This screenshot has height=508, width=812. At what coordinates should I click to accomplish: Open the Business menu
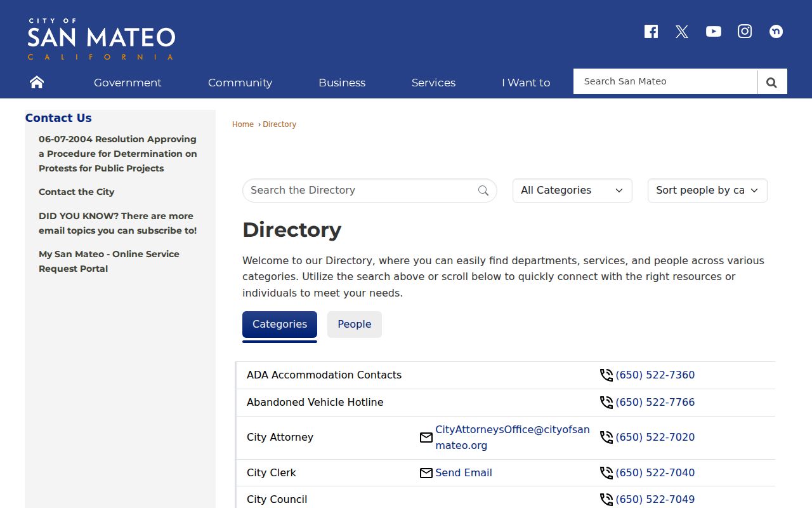(342, 83)
